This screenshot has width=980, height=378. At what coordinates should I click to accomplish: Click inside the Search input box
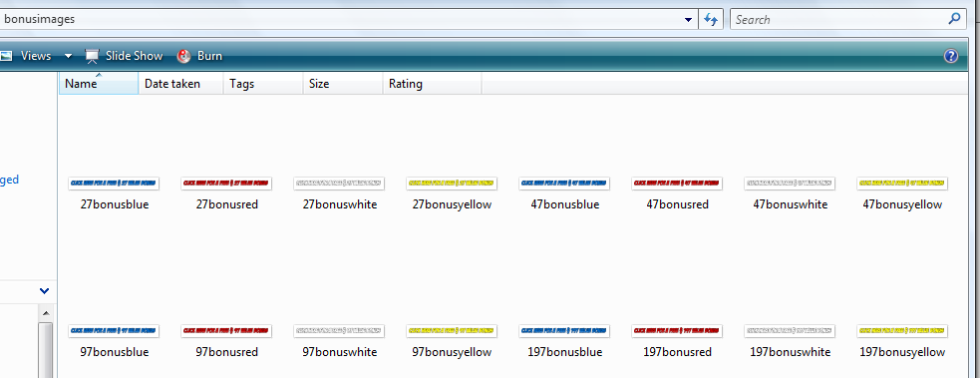[x=838, y=19]
